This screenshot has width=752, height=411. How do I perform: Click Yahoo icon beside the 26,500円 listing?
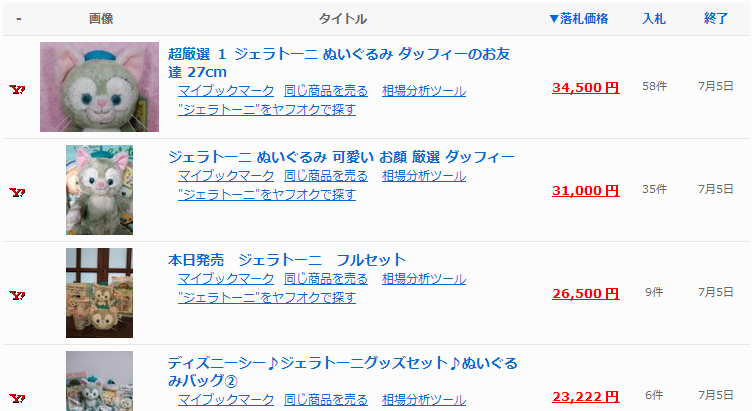coord(17,295)
